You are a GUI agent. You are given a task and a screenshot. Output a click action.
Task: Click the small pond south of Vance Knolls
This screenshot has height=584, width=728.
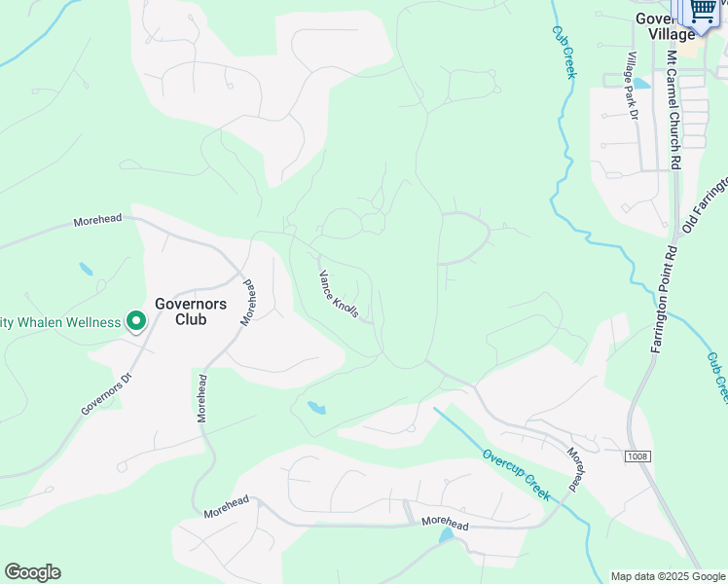click(x=316, y=408)
